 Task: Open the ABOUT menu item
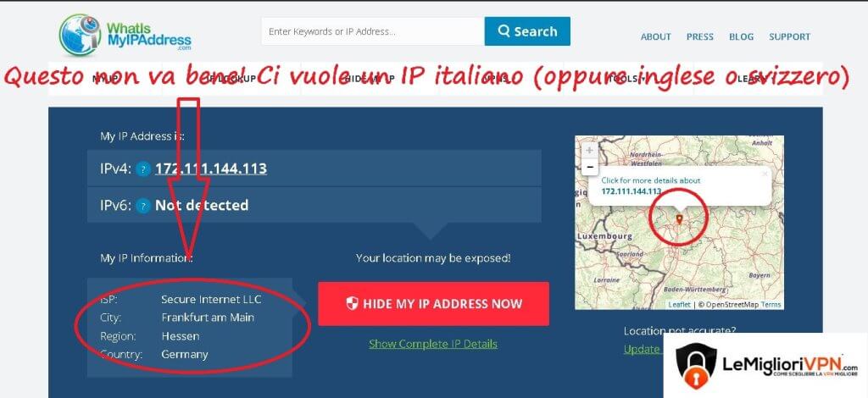(x=655, y=36)
